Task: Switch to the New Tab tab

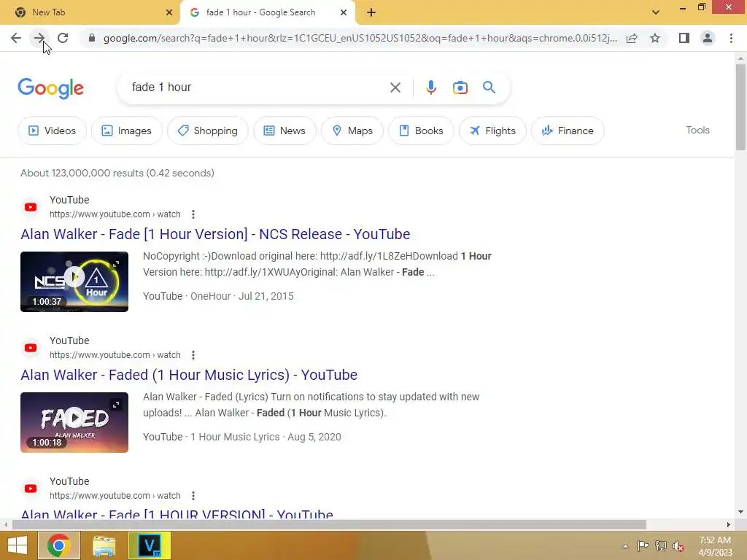Action: (x=90, y=12)
